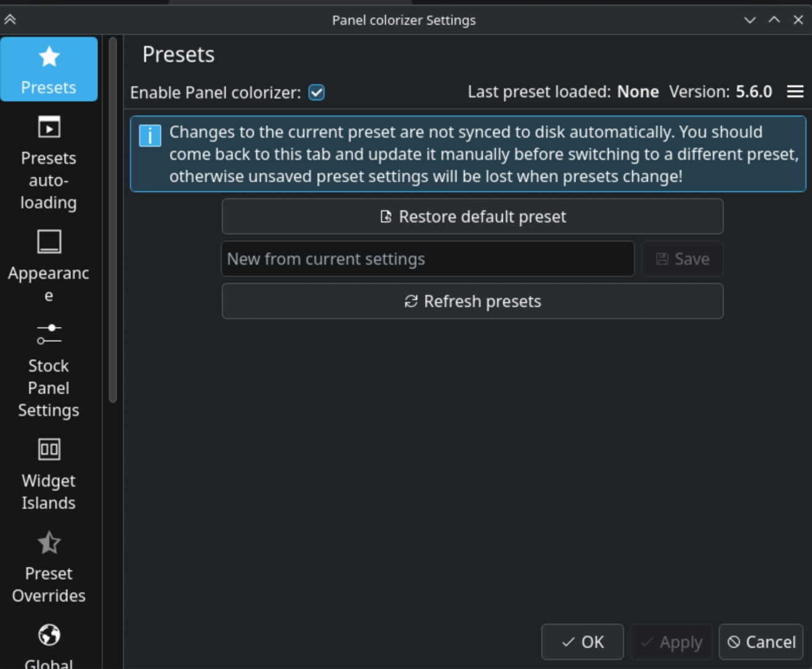Toggle the Enable Panel colorizer checkbox

coord(317,92)
